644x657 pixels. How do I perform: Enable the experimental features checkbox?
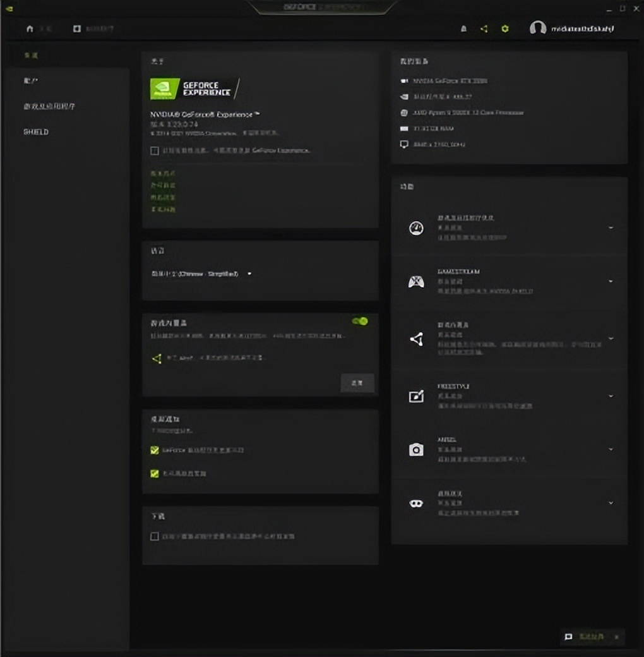(155, 151)
